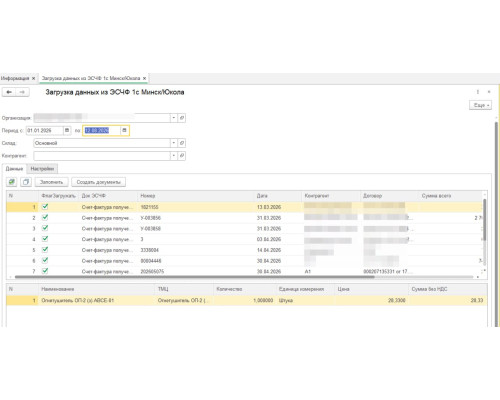Click the uncheck-all icon in table toolbar

pos(26,182)
